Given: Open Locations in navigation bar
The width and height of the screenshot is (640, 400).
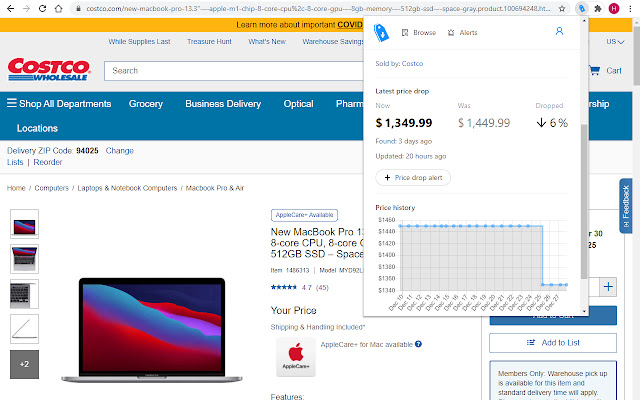Looking at the screenshot, I should 37,128.
